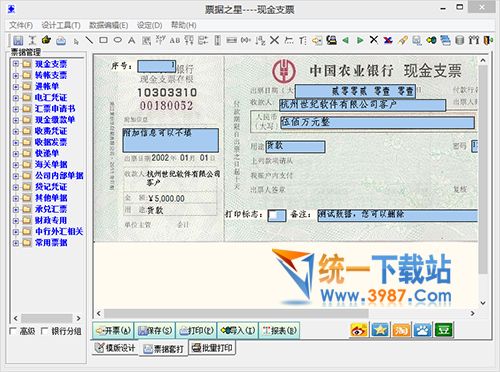Open the 帮助(H) menu
This screenshot has width=500, height=372.
tap(183, 25)
